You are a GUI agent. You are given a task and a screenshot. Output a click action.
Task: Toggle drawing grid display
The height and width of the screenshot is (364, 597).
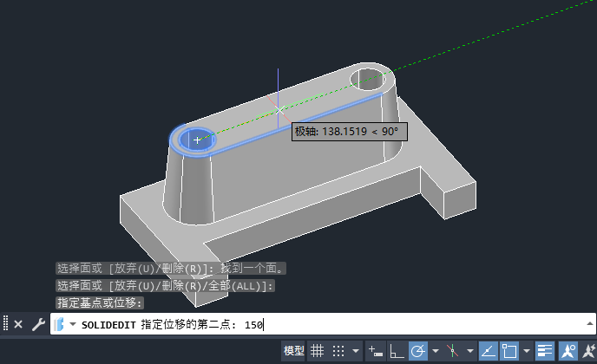pyautogui.click(x=317, y=351)
